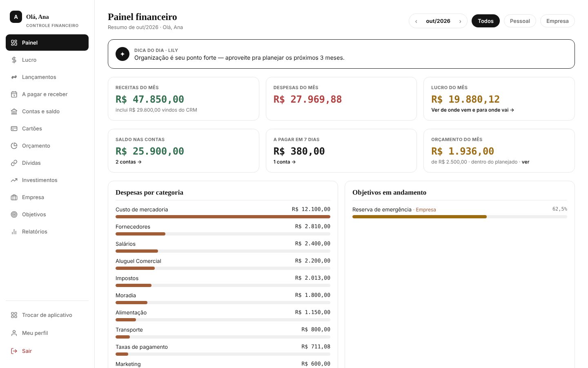Select the Pessoal filter
Image resolution: width=588 pixels, height=368 pixels.
point(520,21)
